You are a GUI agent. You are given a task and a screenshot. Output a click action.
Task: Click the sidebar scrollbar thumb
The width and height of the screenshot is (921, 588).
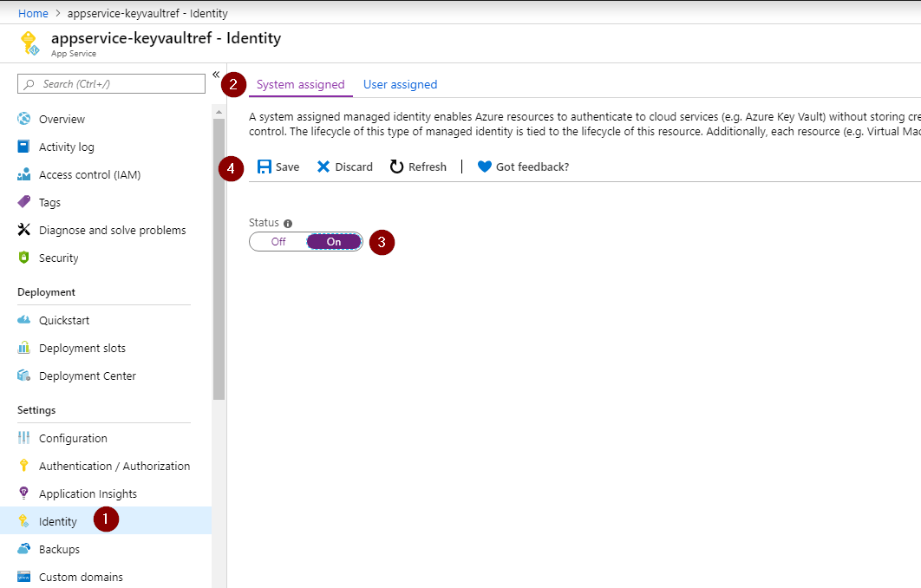(x=219, y=258)
